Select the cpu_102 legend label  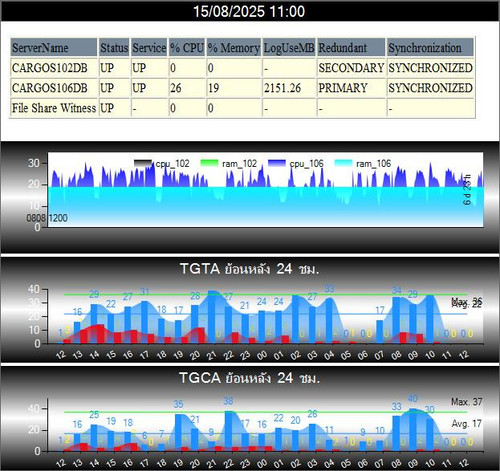coord(172,164)
